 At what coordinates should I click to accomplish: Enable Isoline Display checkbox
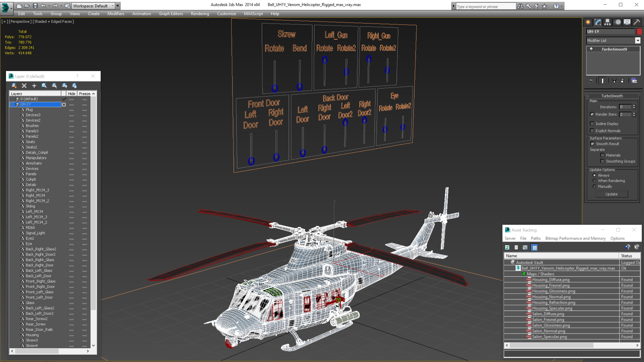pyautogui.click(x=592, y=124)
